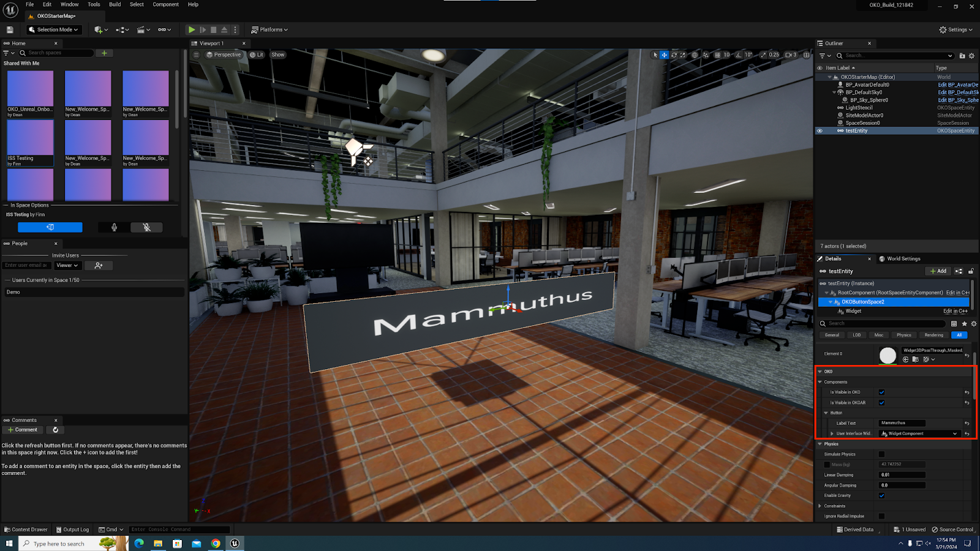This screenshot has height=551, width=980.
Task: Open the Build menu
Action: [x=115, y=4]
